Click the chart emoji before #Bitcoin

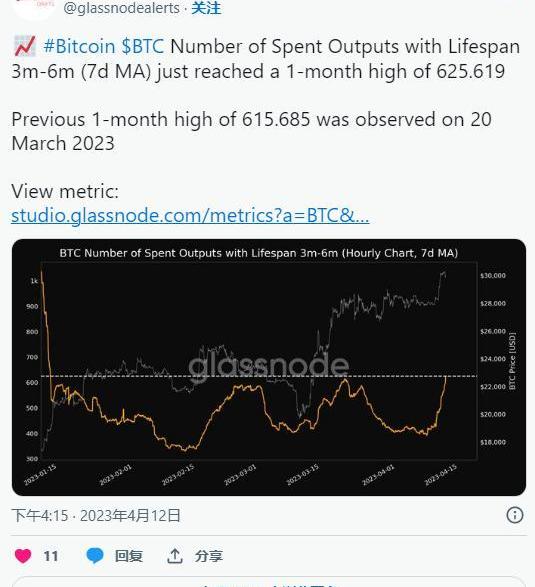point(25,46)
